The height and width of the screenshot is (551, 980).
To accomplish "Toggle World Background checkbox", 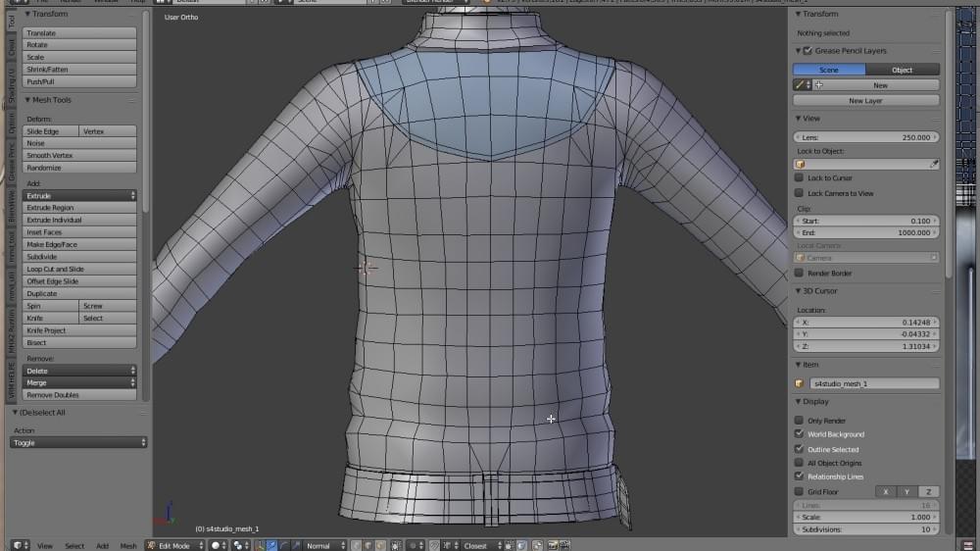I will pyautogui.click(x=799, y=433).
